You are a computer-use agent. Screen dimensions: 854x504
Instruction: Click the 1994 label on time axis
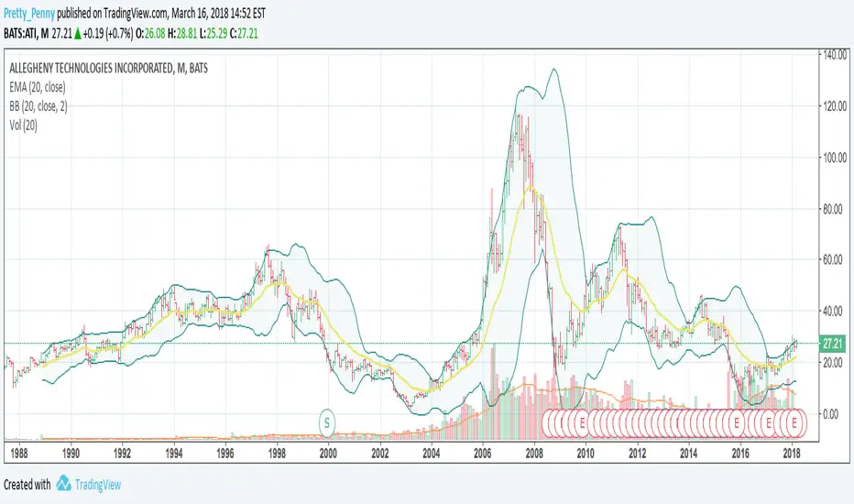click(174, 454)
